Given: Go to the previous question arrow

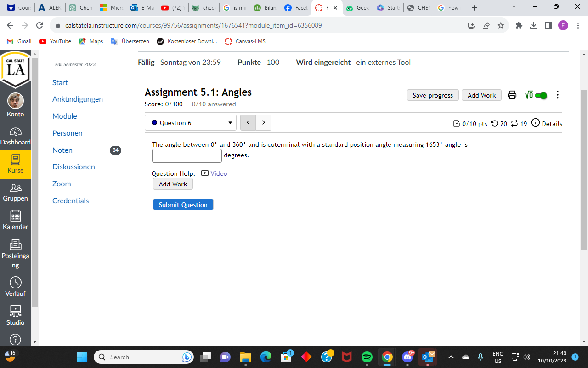Looking at the screenshot, I should coord(248,123).
